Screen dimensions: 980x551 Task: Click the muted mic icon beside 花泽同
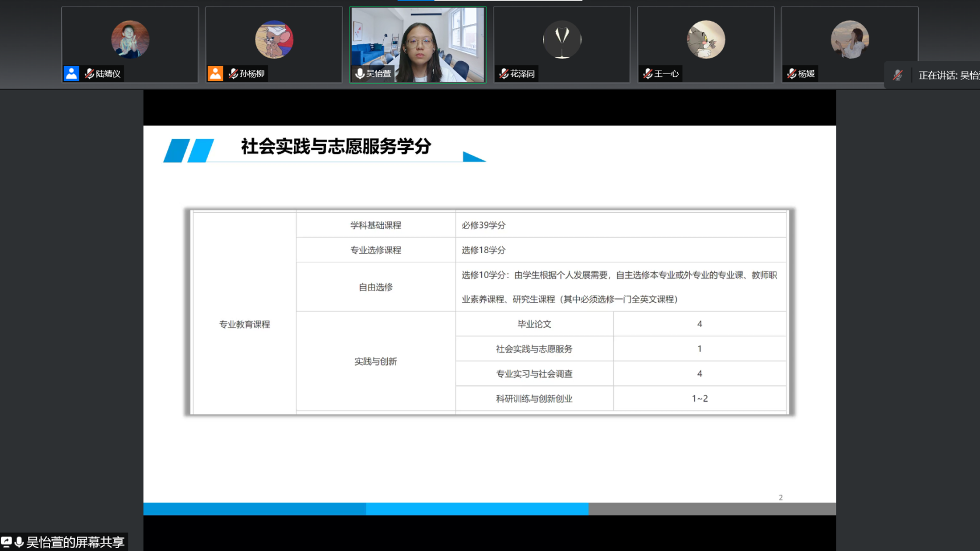point(503,73)
